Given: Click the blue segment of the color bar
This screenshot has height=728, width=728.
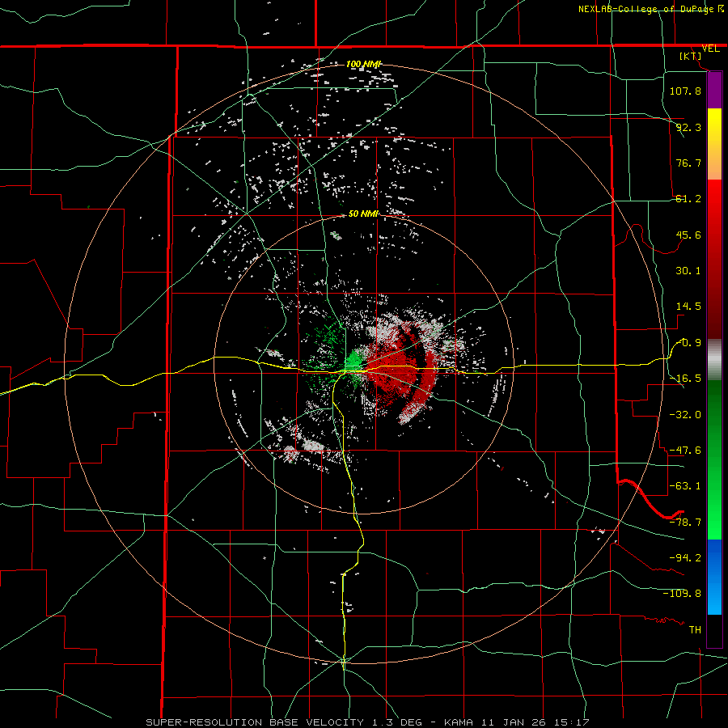Looking at the screenshot, I should [x=714, y=577].
